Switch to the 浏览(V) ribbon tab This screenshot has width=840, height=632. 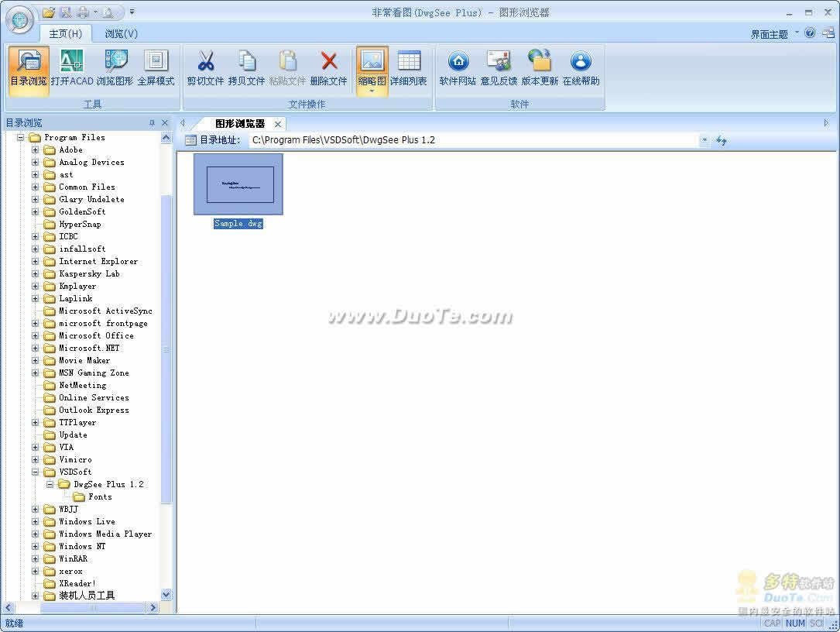click(x=121, y=33)
